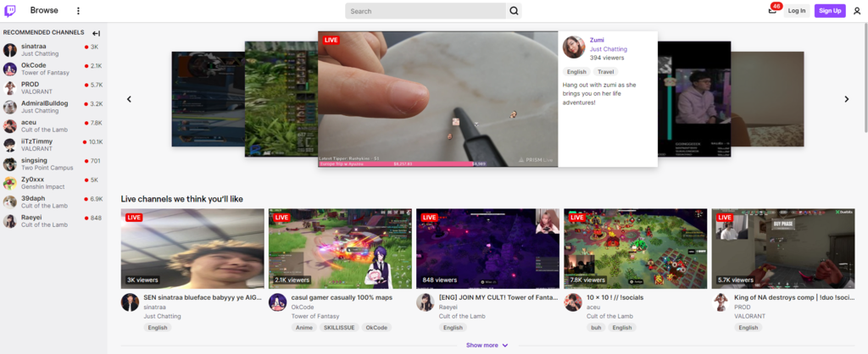Click Raeyei avatar in sidebar
The image size is (868, 354).
click(10, 221)
